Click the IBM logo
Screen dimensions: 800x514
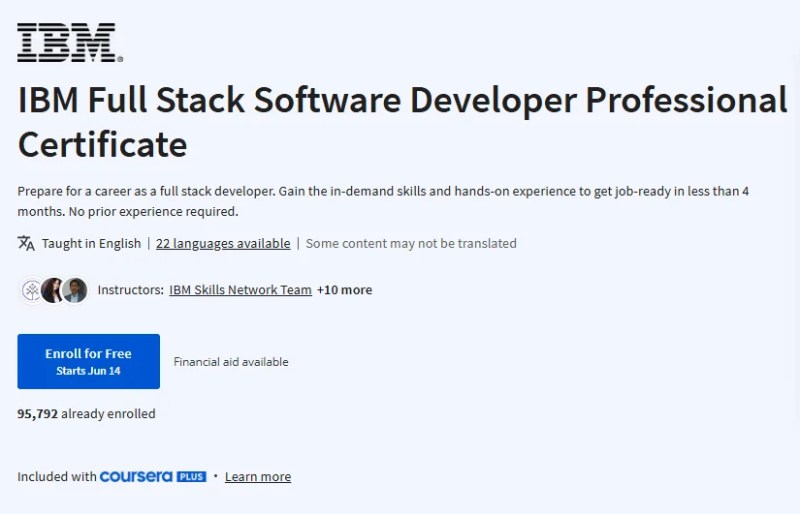[x=70, y=43]
